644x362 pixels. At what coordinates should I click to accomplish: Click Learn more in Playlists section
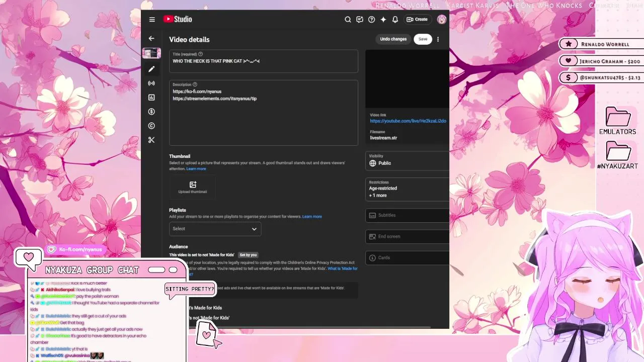point(312,217)
